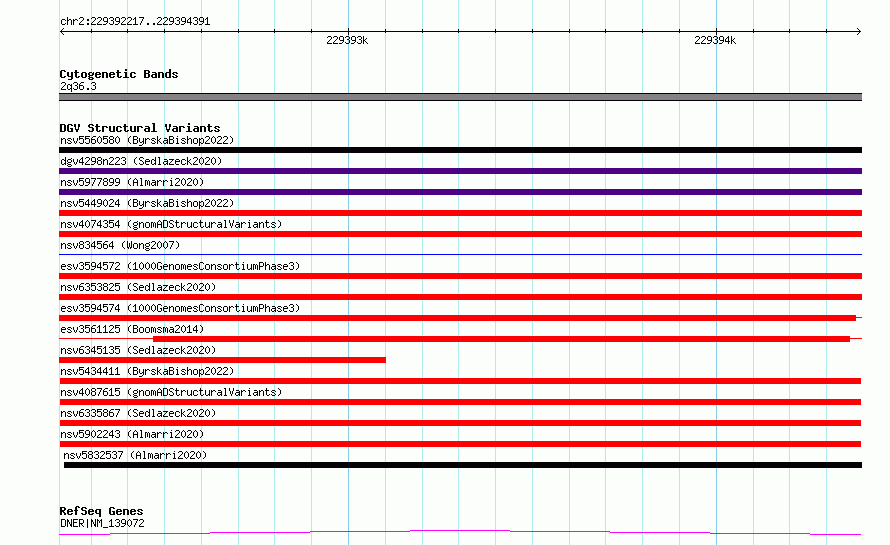Open esv3594572 (1000GenomesConsortiumPhase3) label
This screenshot has width=890, height=545.
tap(180, 266)
